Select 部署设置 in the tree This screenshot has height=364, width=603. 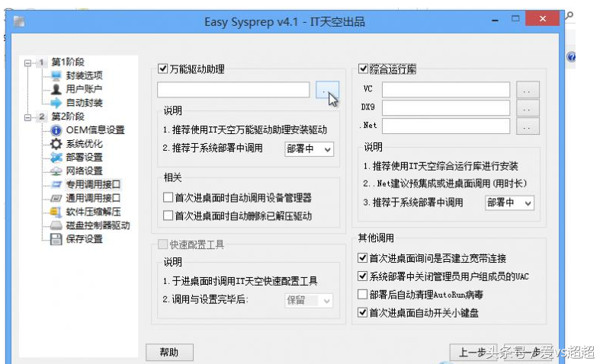(84, 158)
